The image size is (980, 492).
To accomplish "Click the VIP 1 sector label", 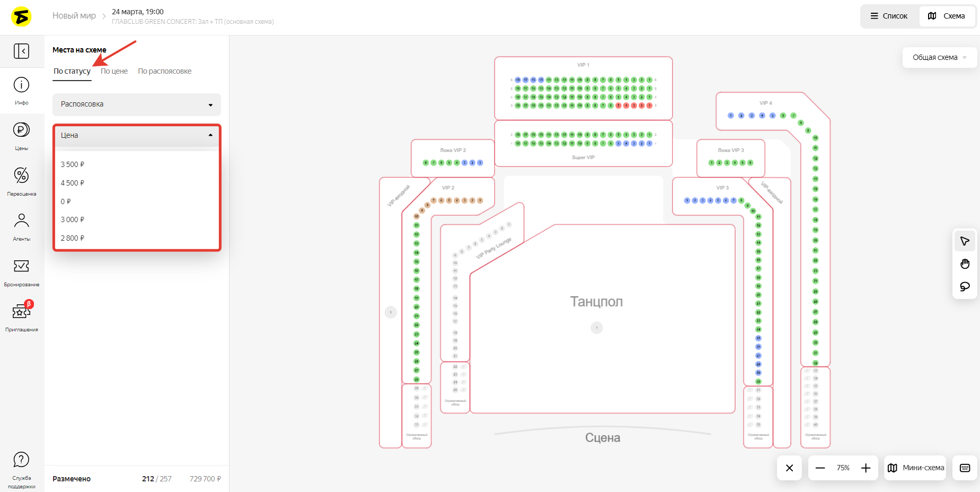I will pos(583,65).
